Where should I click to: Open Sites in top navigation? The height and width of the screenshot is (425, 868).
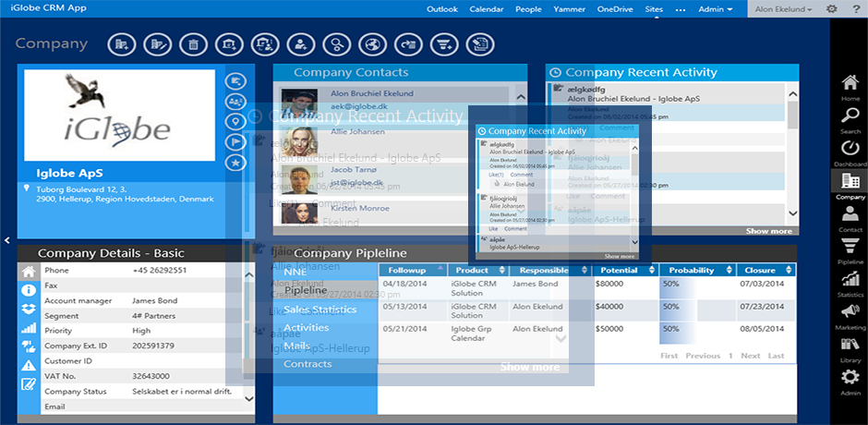654,9
